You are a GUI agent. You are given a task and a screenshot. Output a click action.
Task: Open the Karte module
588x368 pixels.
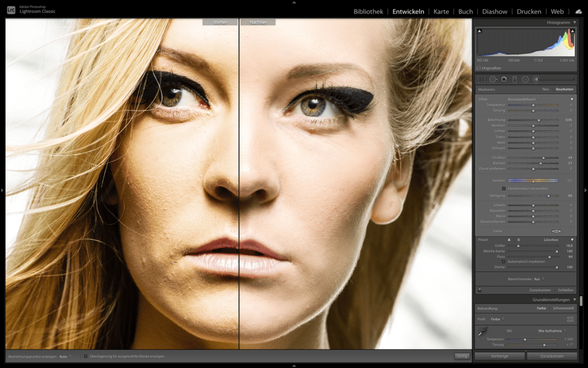pyautogui.click(x=441, y=11)
